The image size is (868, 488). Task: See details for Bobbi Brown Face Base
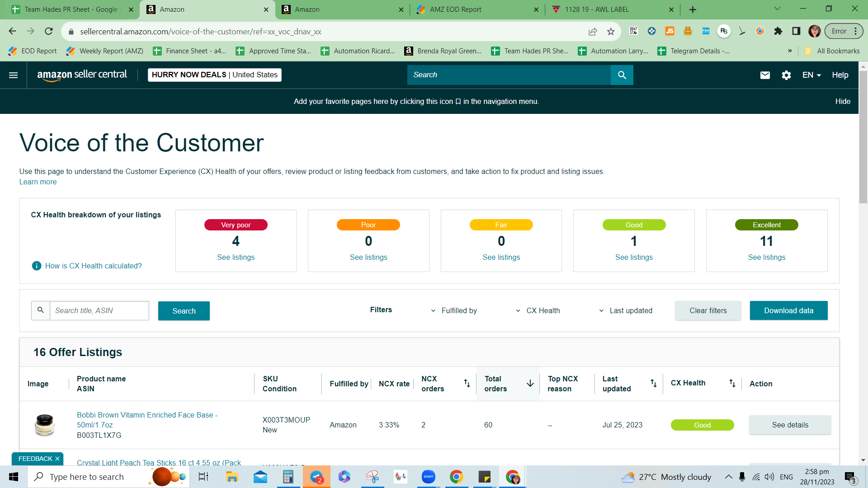pyautogui.click(x=790, y=425)
